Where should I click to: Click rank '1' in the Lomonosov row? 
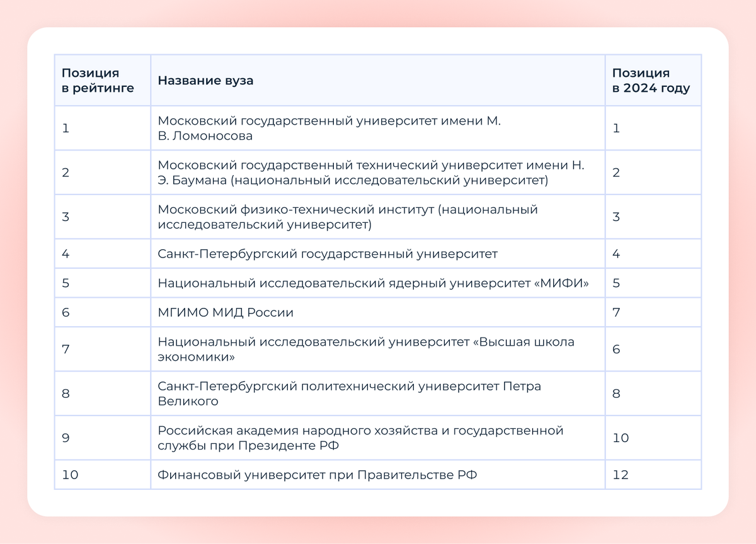[65, 128]
